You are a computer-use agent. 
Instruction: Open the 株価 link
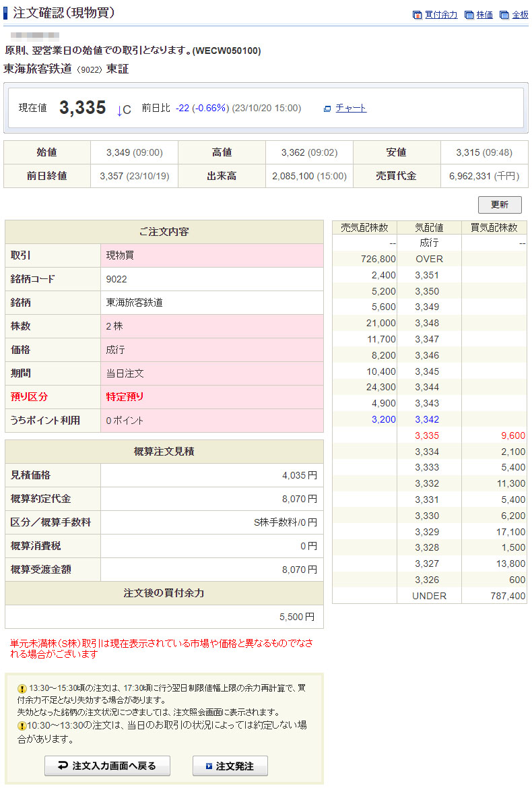(485, 15)
